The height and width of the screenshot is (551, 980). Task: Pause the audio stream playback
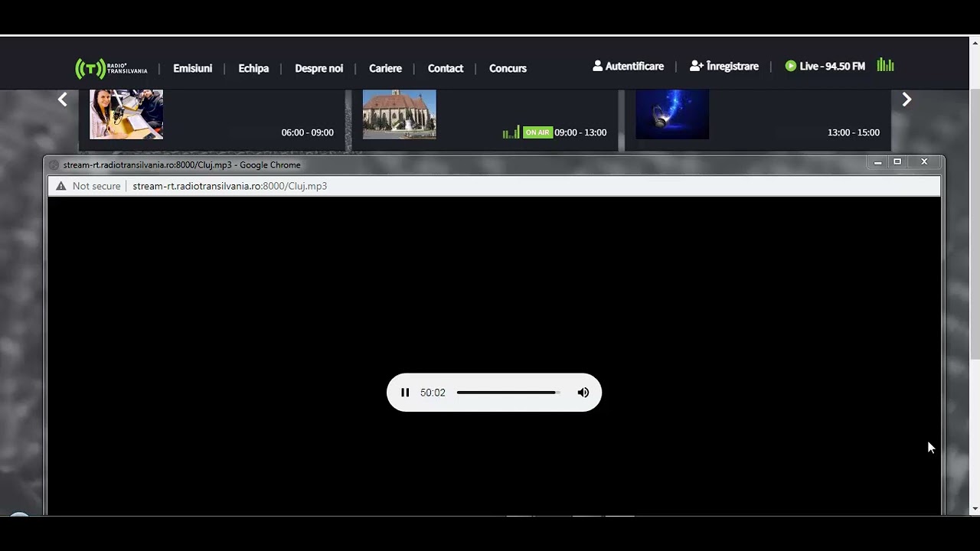tap(405, 393)
